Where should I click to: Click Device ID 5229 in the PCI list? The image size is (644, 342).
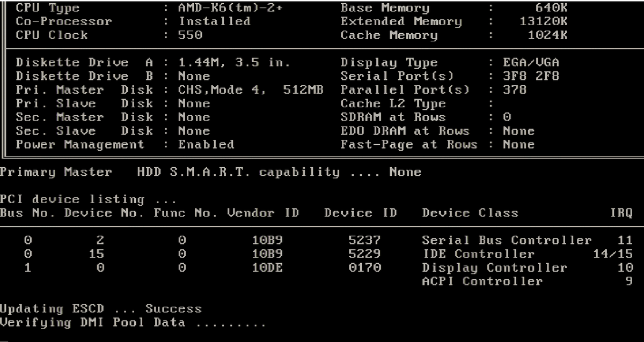click(x=364, y=254)
